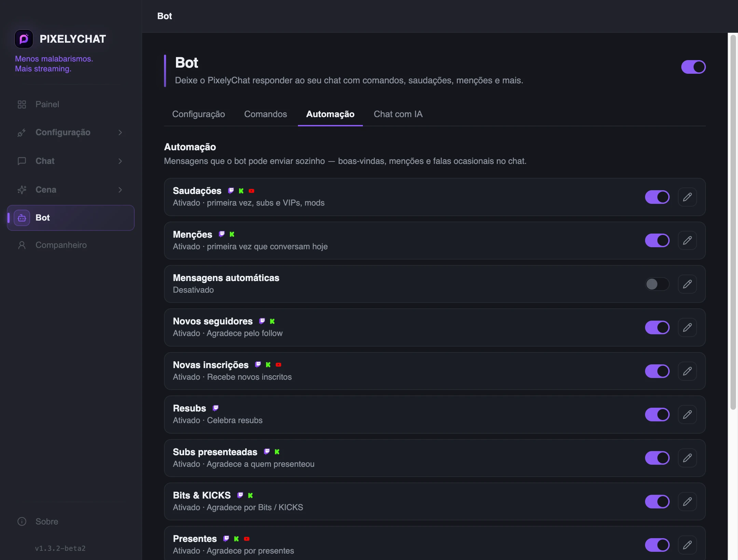Click 'Ativado · Agradece pelo follow' description
The width and height of the screenshot is (738, 560).
pos(228,333)
